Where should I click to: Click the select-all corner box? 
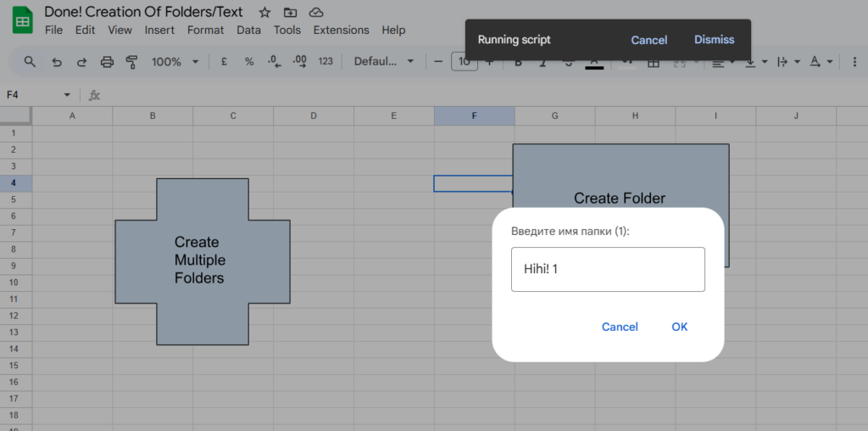(x=15, y=115)
